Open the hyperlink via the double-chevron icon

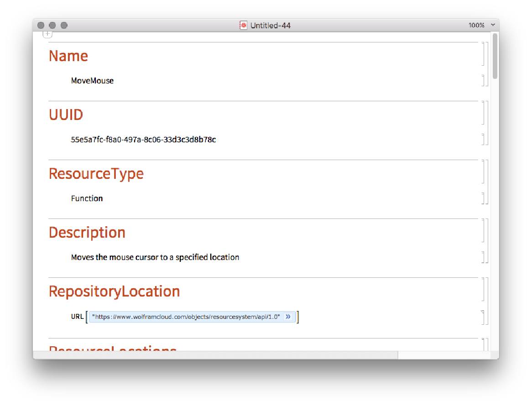click(288, 317)
